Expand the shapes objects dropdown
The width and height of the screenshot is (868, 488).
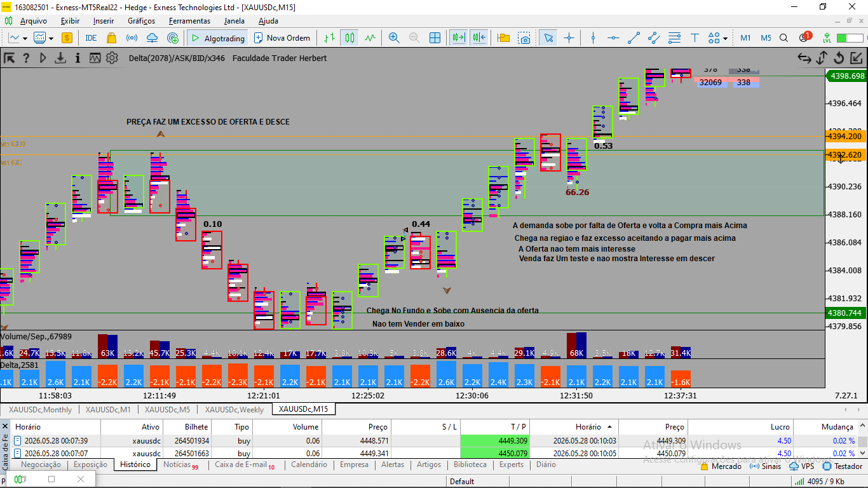pos(725,38)
